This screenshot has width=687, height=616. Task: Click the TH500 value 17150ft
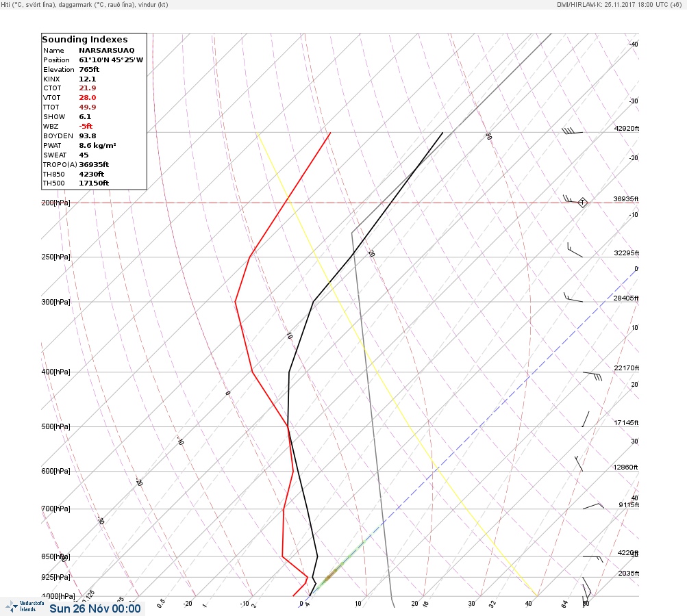[94, 183]
